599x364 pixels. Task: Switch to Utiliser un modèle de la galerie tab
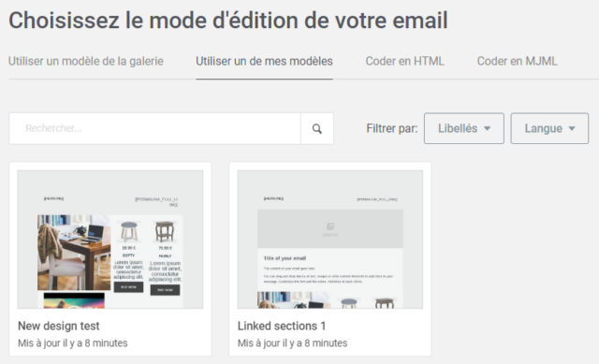[x=86, y=61]
